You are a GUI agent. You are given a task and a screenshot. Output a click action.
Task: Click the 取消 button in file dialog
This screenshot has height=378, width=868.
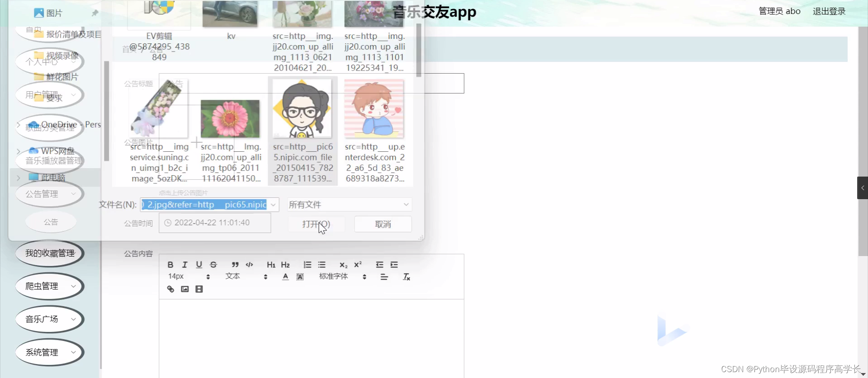[383, 224]
